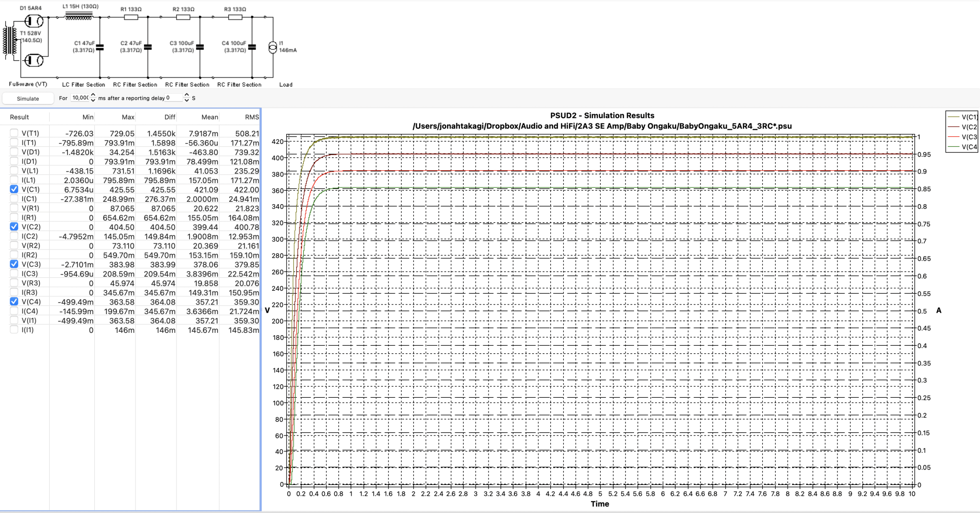Uncheck the V(C4) result checkbox
Viewport: 980px width, 513px height.
click(14, 302)
